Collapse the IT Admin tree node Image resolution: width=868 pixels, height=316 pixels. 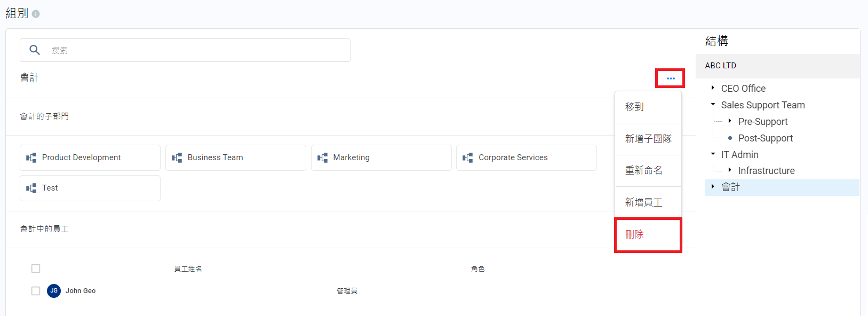(x=713, y=154)
